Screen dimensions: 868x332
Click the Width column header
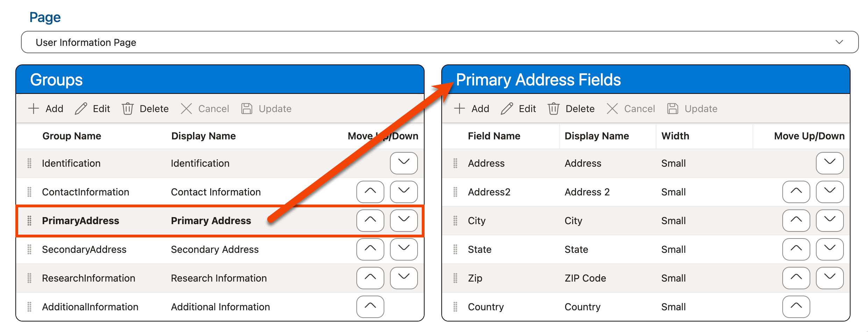pos(675,136)
